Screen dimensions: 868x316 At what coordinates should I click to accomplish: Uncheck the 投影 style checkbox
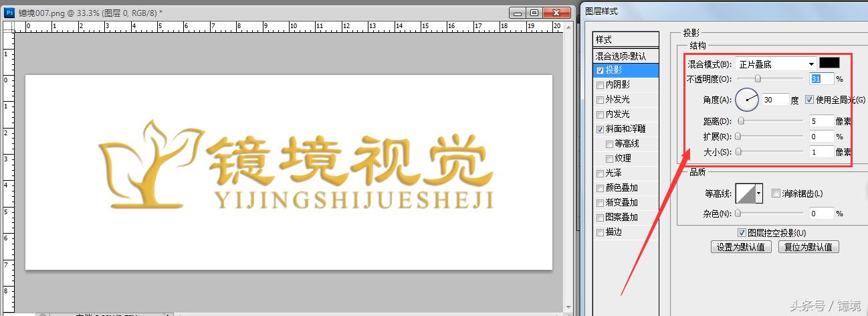click(601, 70)
